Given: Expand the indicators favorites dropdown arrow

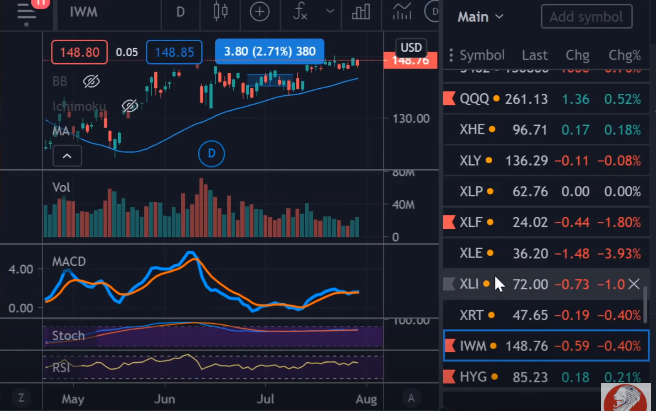Looking at the screenshot, I should pyautogui.click(x=330, y=11).
